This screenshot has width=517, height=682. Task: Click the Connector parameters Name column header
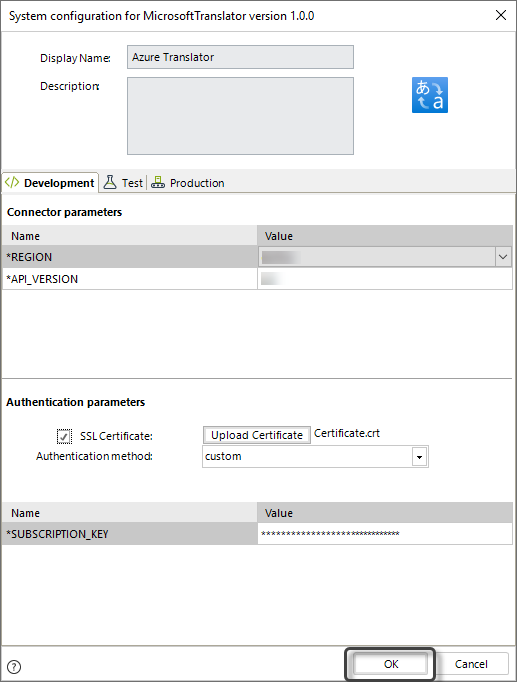[x=130, y=236]
